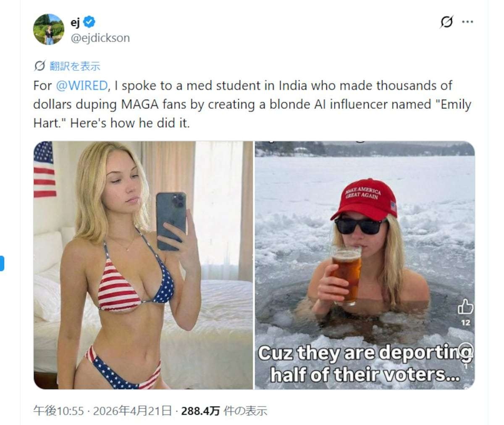This screenshot has height=425, width=504.
Task: Click the Grok icon at tweet's top right
Action: pos(446,22)
